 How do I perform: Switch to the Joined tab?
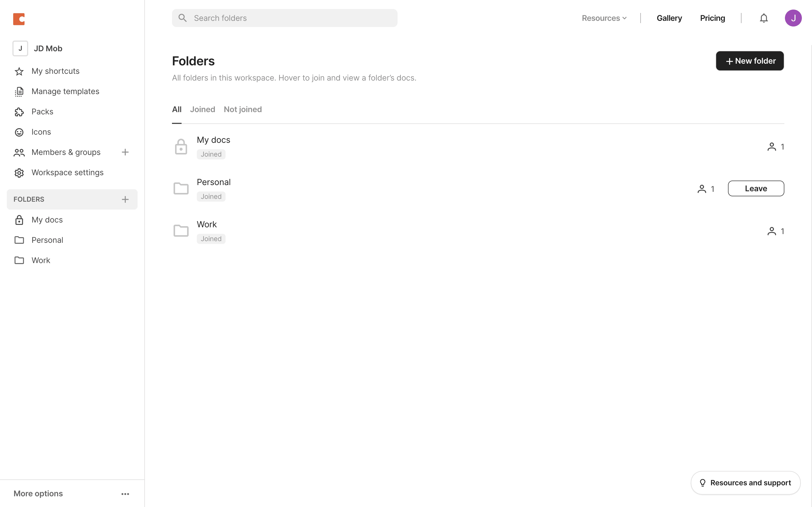[x=202, y=109]
